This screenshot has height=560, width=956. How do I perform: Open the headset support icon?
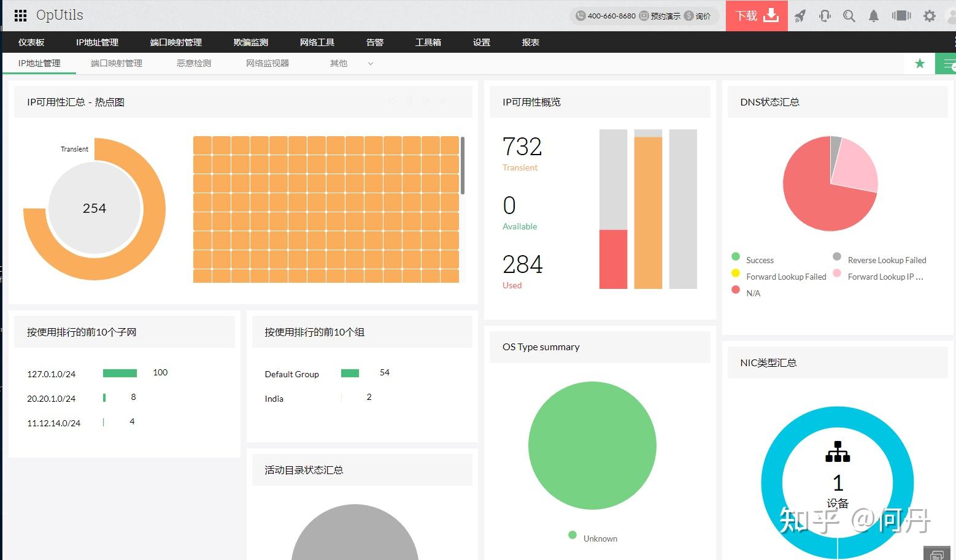(825, 16)
